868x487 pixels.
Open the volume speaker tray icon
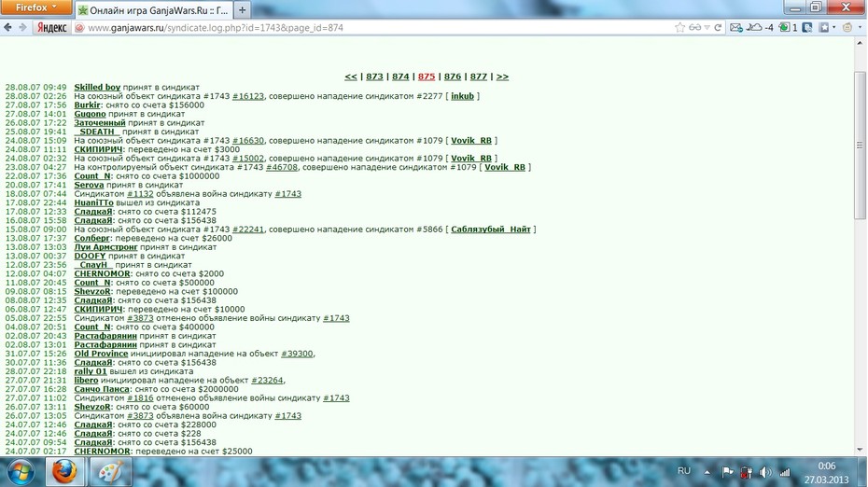[x=765, y=472]
